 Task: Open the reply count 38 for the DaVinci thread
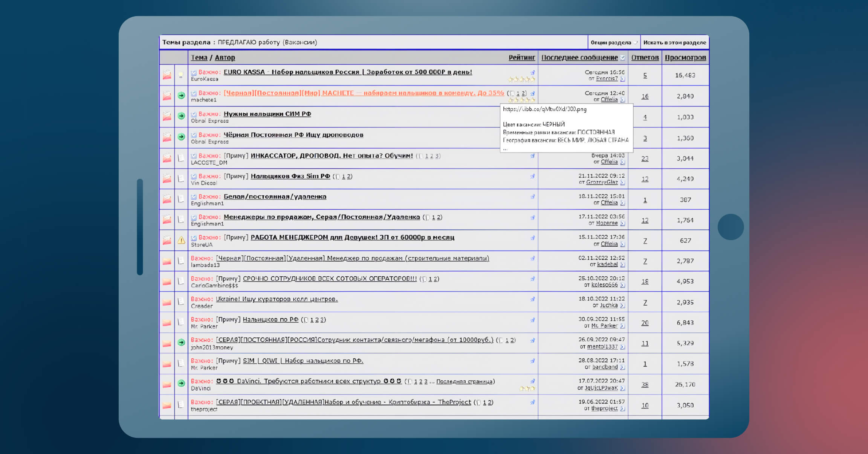coord(645,384)
